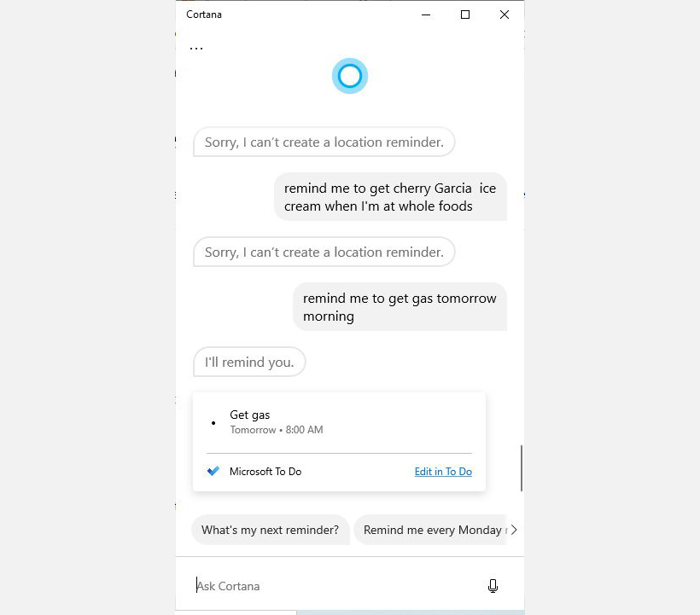Choose "Remind me every Monday" suggestion chip

click(x=430, y=530)
